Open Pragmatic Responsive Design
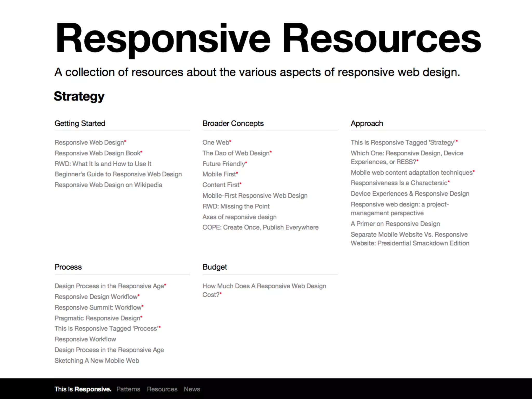532x399 pixels. 97,318
